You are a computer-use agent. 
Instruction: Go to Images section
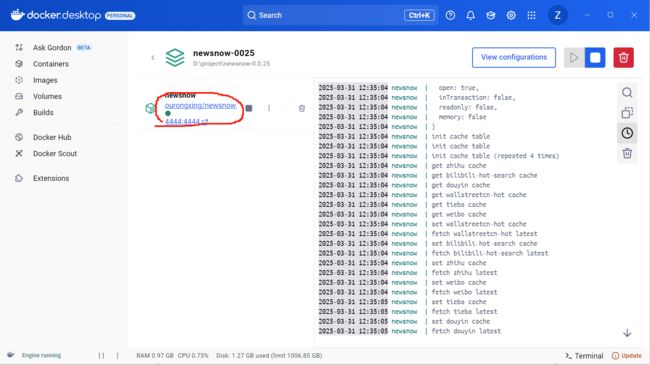45,80
